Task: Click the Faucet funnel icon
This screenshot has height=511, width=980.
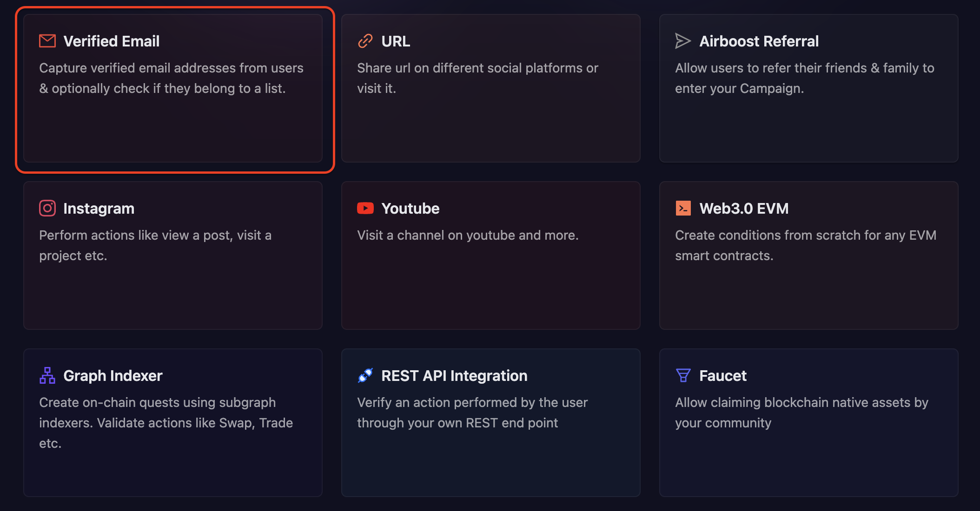Action: 683,375
